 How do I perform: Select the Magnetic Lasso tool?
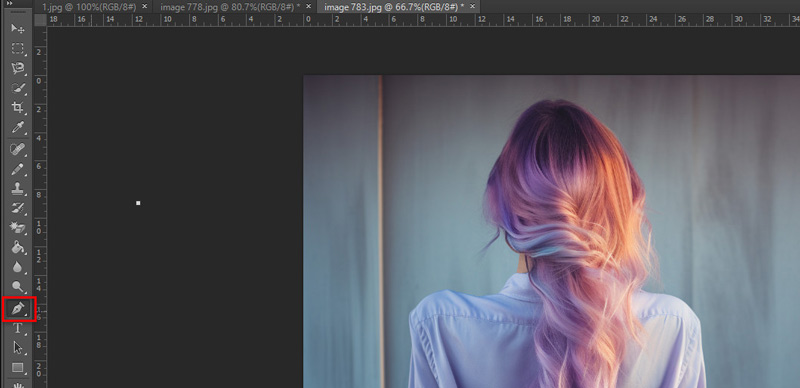coord(18,68)
